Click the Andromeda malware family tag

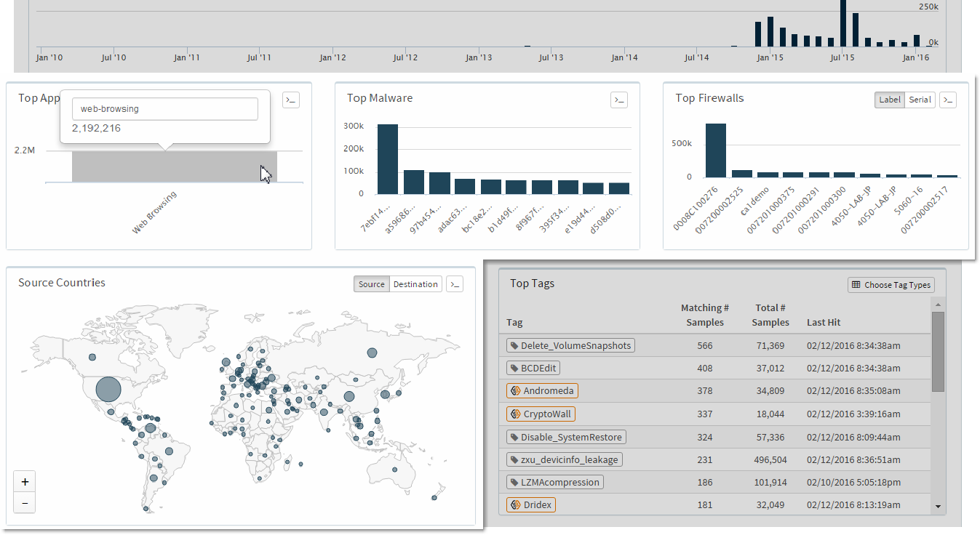[542, 391]
